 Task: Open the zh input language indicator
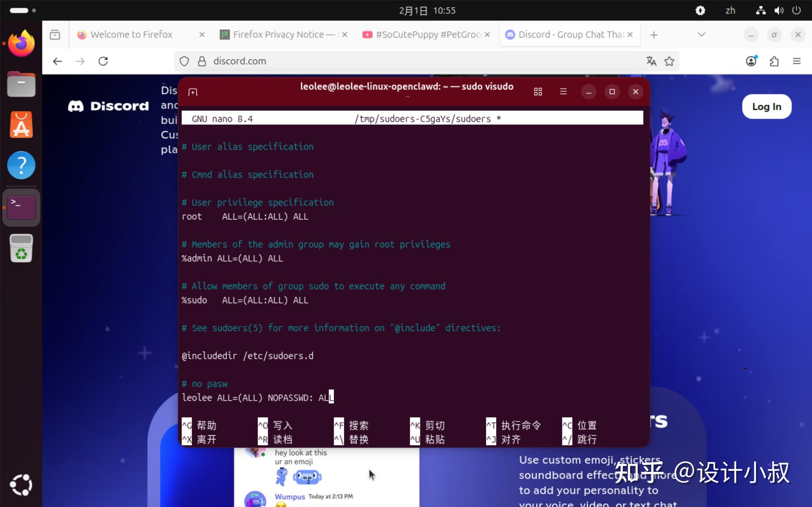click(730, 11)
